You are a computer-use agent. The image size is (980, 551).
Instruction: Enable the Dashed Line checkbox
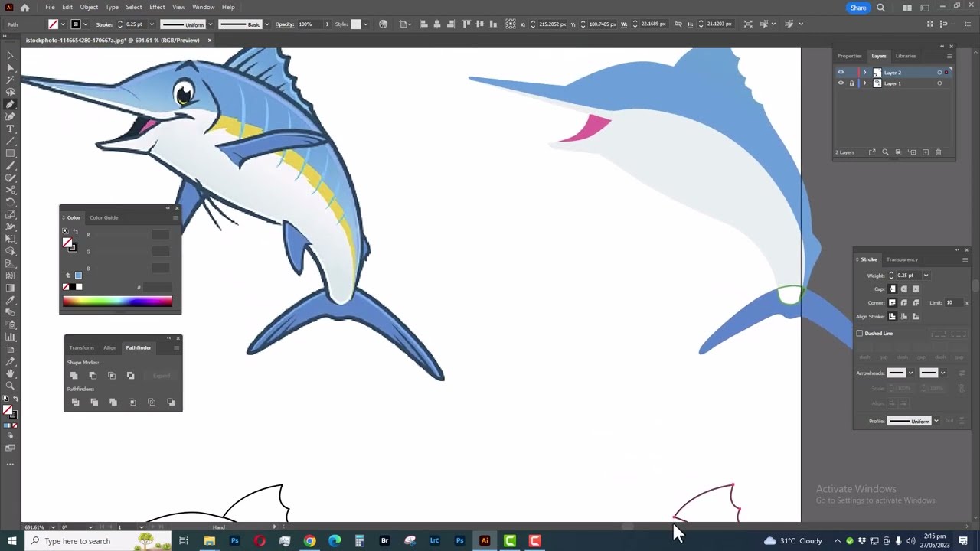tap(860, 334)
